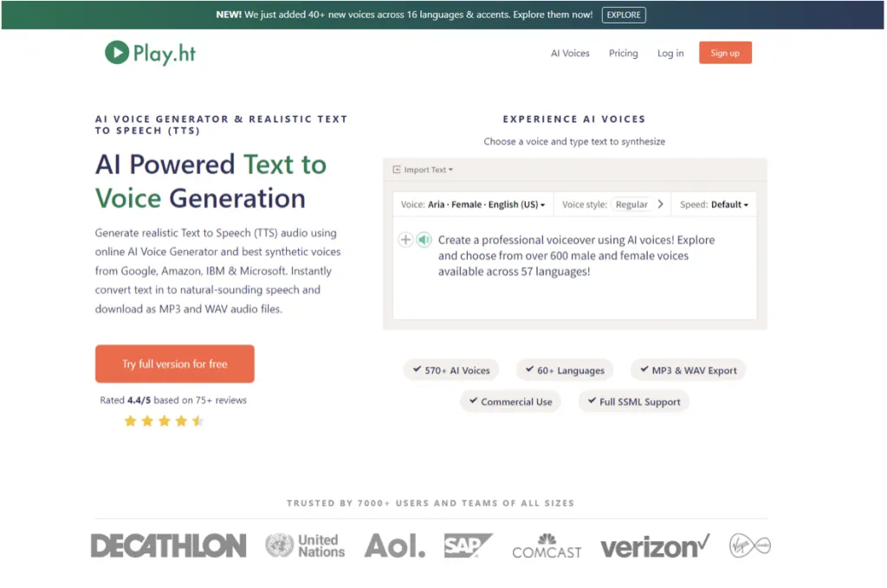Click the United Nations logo
The height and width of the screenshot is (588, 887).
click(x=305, y=546)
